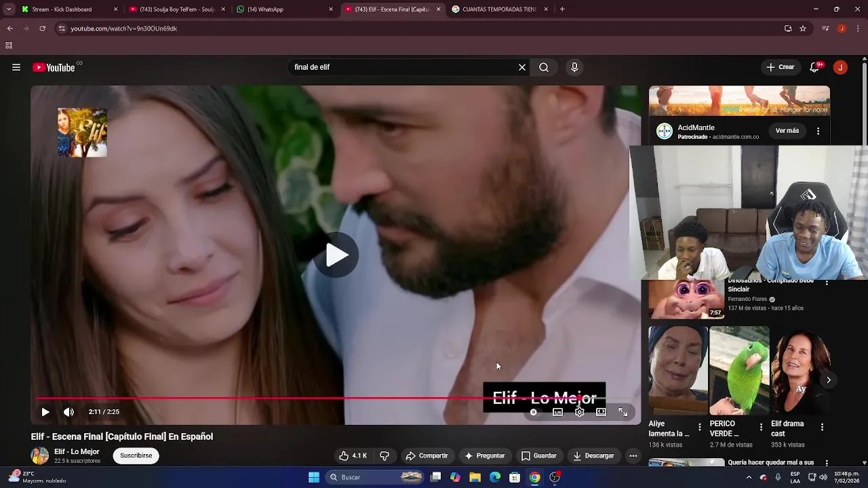
Task: Open the Aliye lamenta short thumbnail
Action: pyautogui.click(x=677, y=371)
